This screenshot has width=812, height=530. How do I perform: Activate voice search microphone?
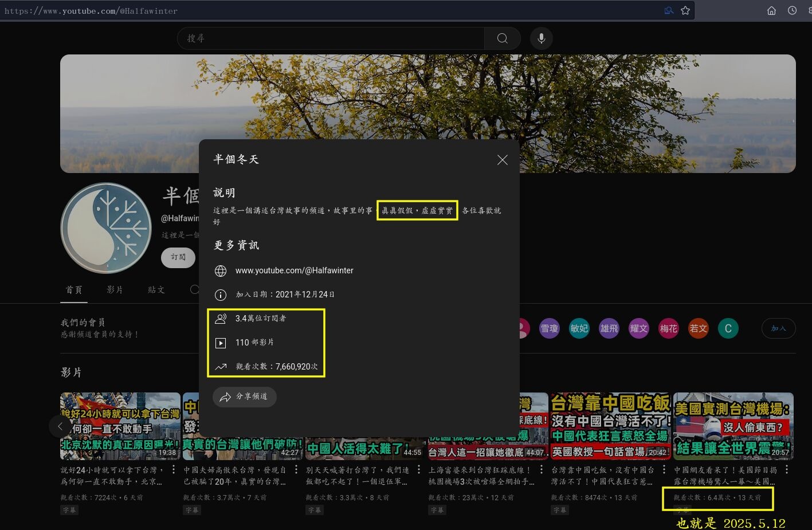tap(541, 38)
